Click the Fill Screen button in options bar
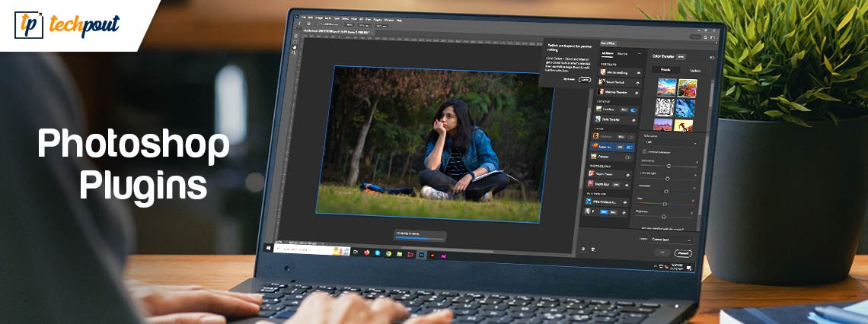Screen dimensions: 868x324 pos(382,26)
